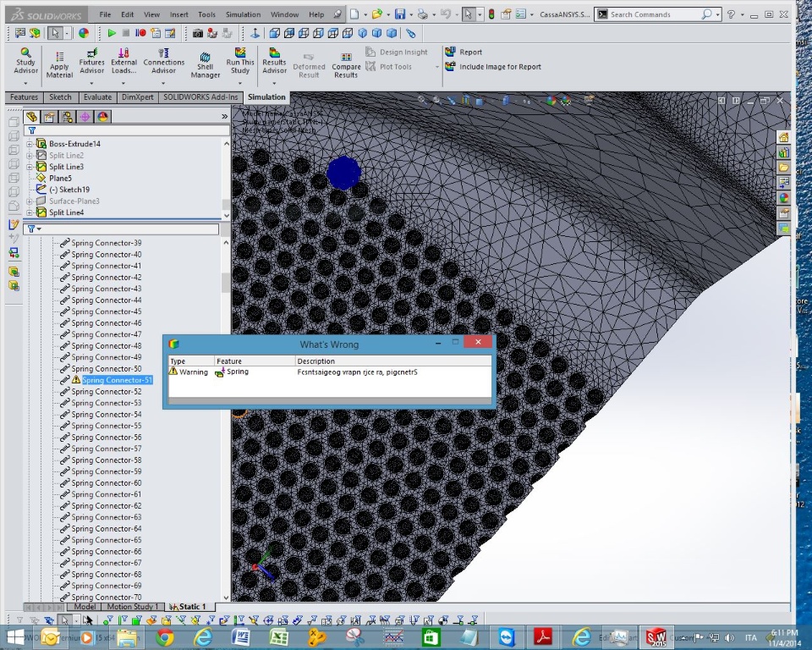Viewport: 812px width, 650px height.
Task: Select the Motion Study 1 tab
Action: [131, 607]
